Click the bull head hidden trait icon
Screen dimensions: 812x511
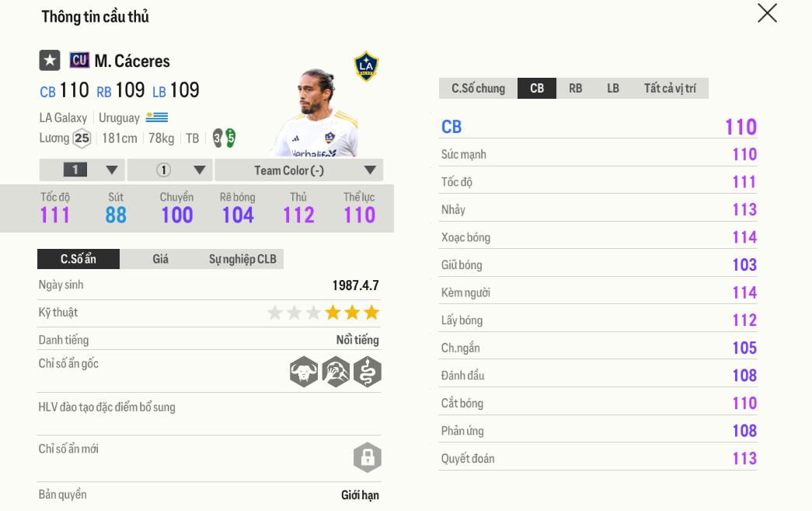(304, 372)
